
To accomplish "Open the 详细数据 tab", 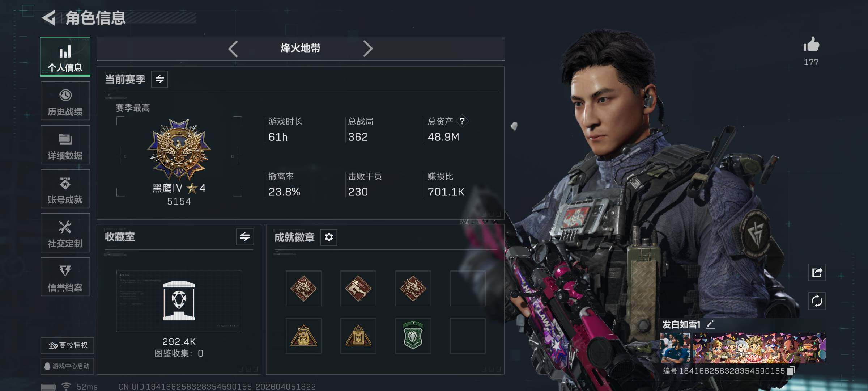I will pyautogui.click(x=65, y=145).
